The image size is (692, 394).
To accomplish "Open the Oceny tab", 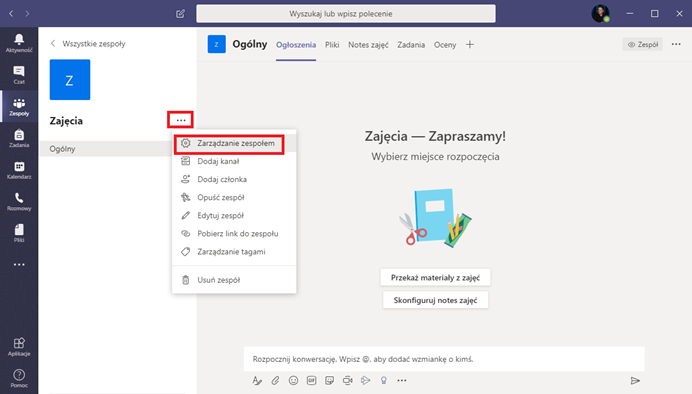I will point(445,45).
